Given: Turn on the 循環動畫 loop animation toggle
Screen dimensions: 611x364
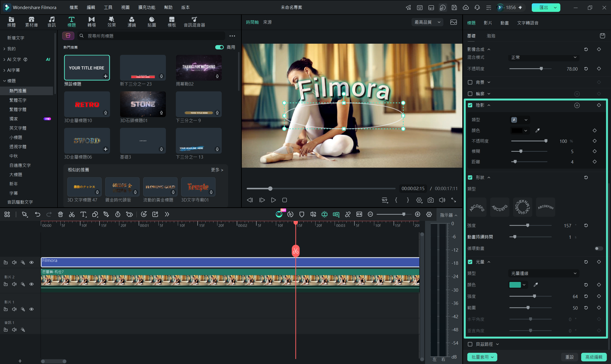Looking at the screenshot, I should 599,249.
